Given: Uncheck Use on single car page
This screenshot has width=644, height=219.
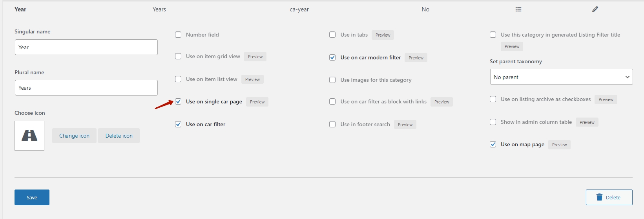Looking at the screenshot, I should coord(178,102).
